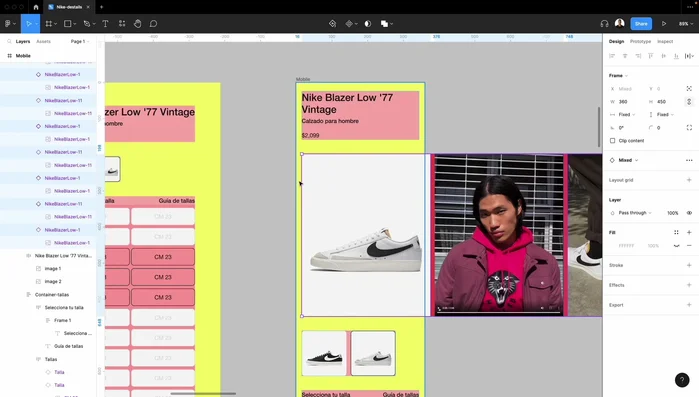Click the Resize to fit icon

689,89
